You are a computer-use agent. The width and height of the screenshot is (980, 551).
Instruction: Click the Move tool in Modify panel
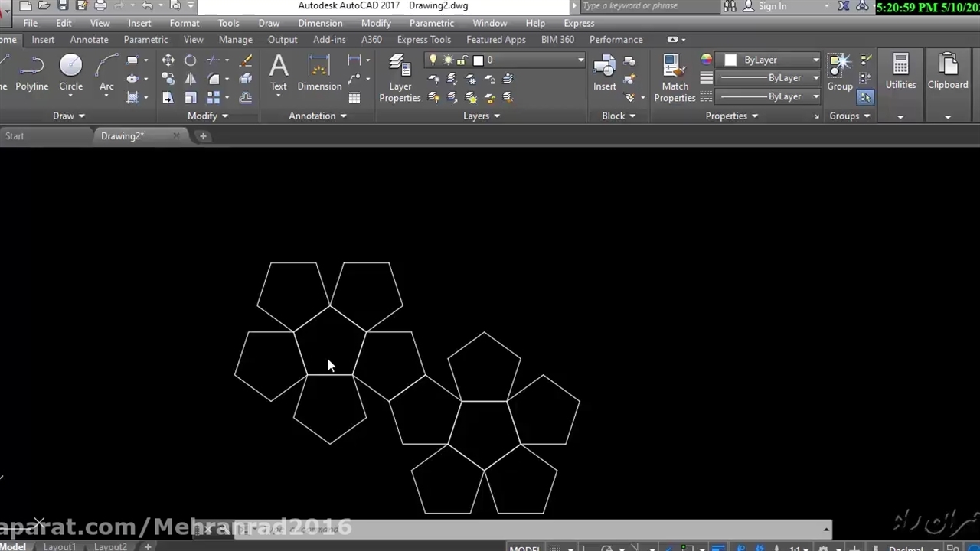[168, 60]
